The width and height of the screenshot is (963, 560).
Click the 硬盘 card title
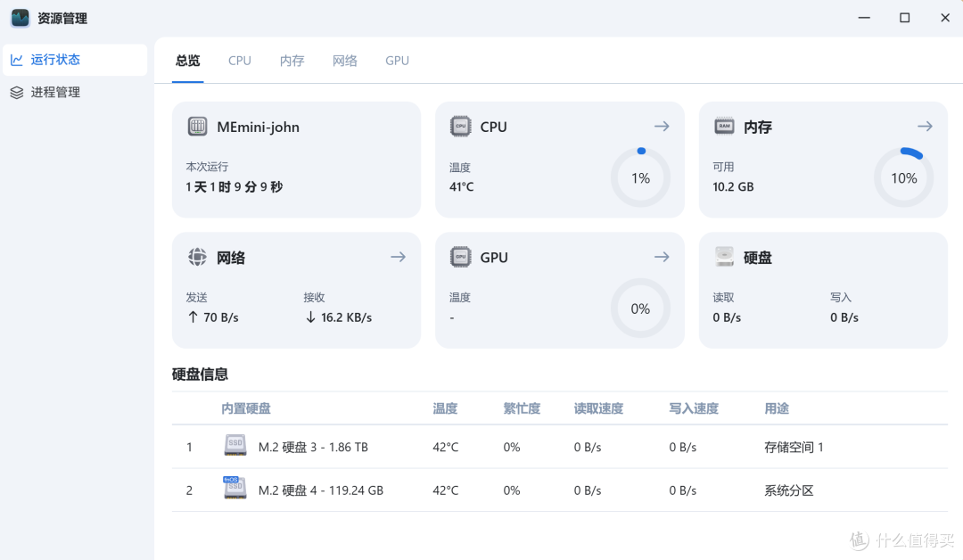[758, 258]
